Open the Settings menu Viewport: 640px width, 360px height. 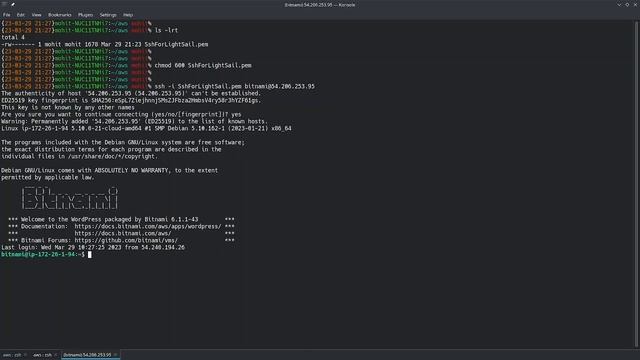click(x=108, y=15)
